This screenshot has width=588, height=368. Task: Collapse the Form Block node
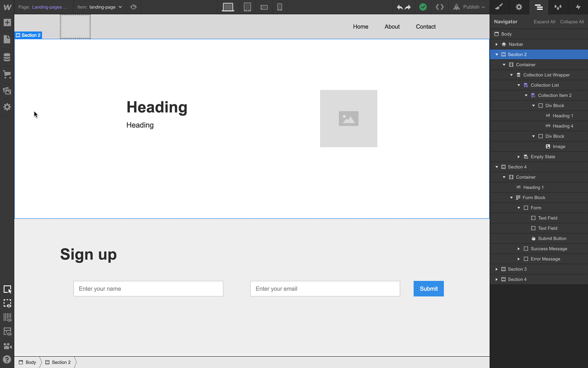(511, 197)
